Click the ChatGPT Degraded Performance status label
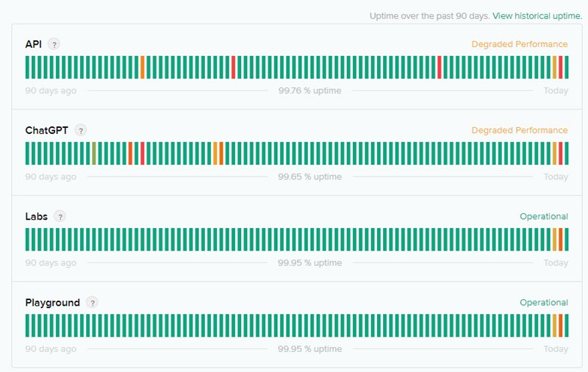This screenshot has width=588, height=372. tap(519, 130)
